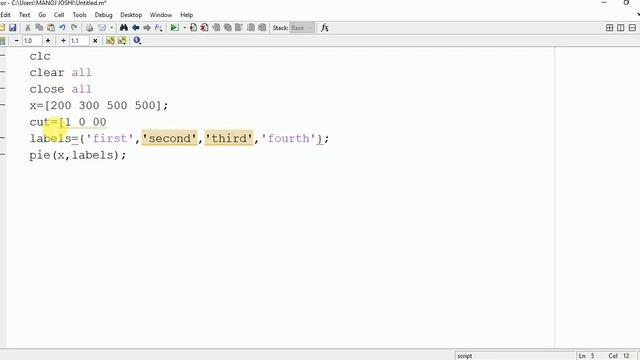Split editor windows top and bottom
This screenshot has width=640, height=360.
632,28
